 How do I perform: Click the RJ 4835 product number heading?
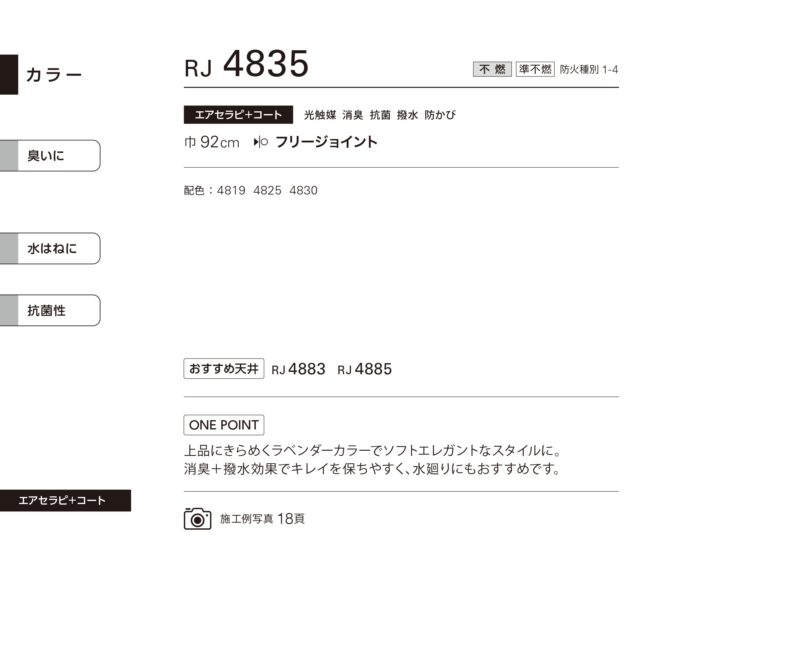click(246, 64)
